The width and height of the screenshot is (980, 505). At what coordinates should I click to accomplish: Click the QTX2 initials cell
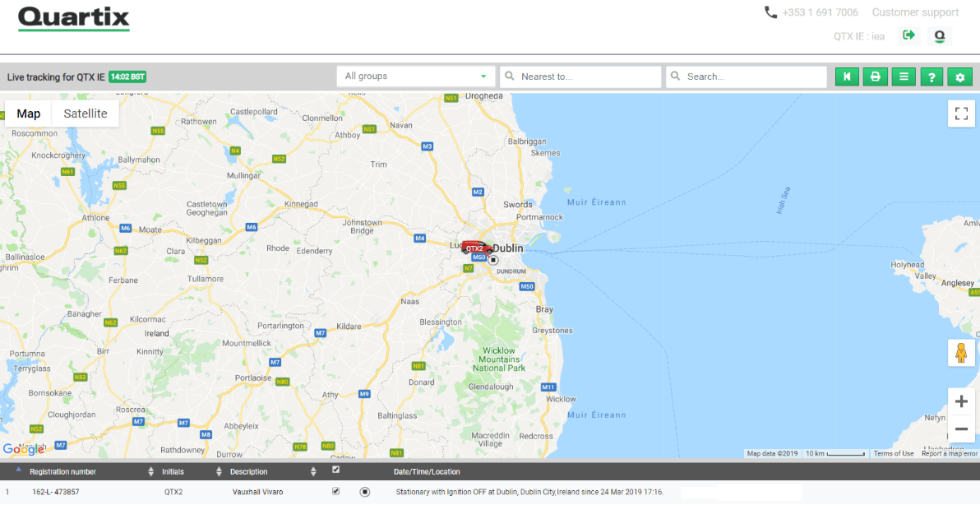173,492
